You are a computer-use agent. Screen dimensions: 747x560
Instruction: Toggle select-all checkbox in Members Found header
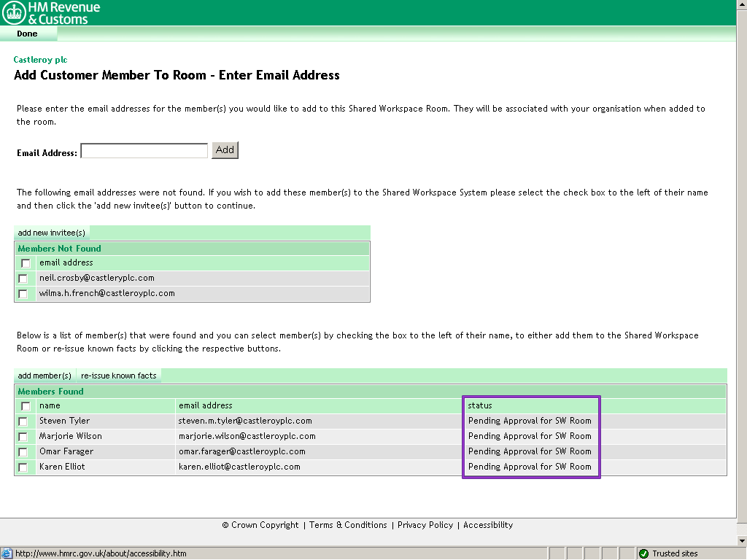point(26,406)
